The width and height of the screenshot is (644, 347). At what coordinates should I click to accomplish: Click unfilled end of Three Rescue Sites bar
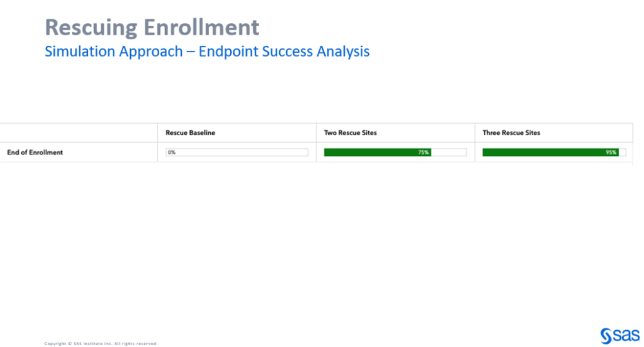623,152
